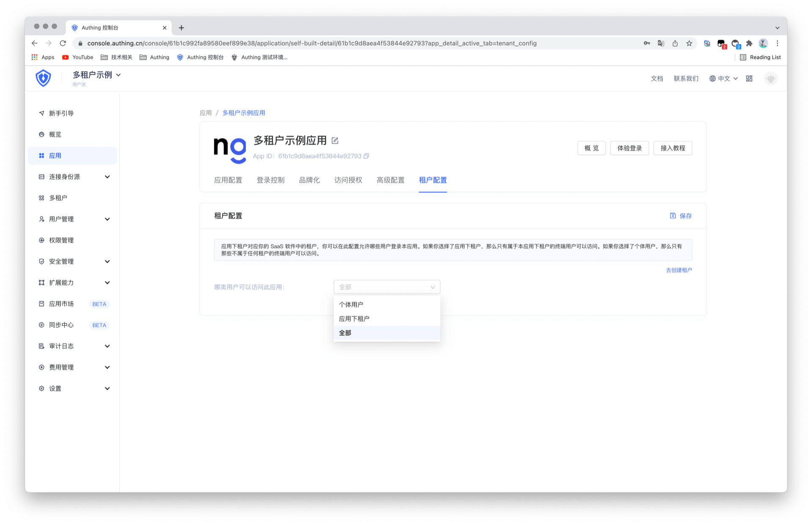Switch to the 登录控制 tab
The width and height of the screenshot is (812, 525).
click(270, 180)
